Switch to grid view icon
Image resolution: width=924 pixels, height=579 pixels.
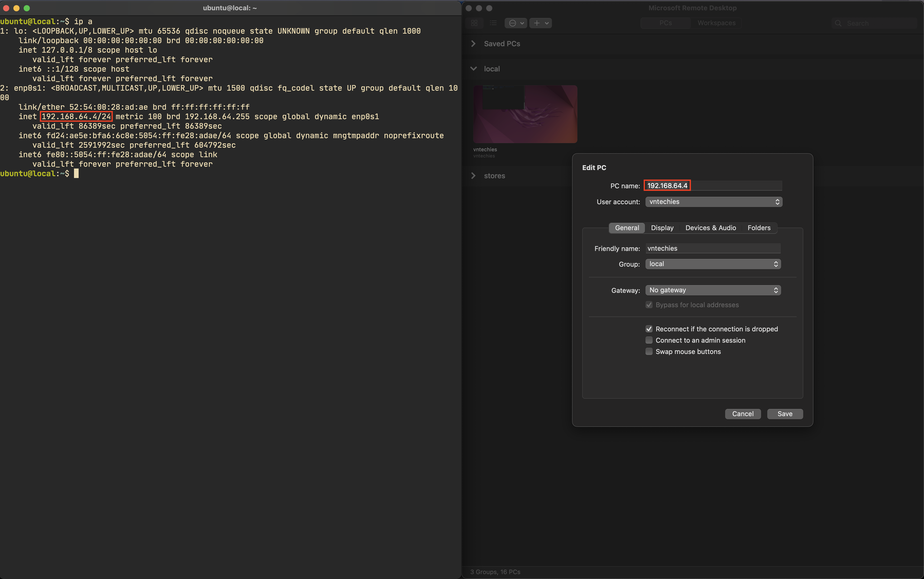[x=474, y=23]
